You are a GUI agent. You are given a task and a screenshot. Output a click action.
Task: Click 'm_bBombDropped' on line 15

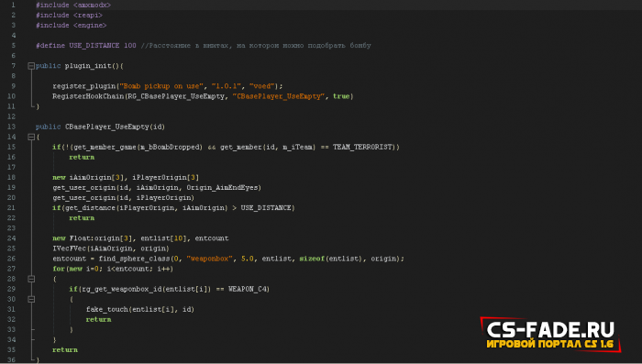pos(170,147)
